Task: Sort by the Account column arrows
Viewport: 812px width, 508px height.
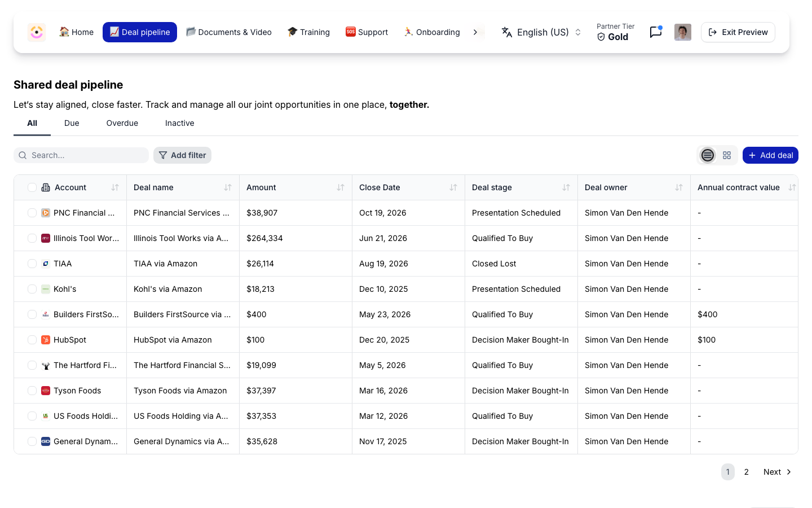Action: pyautogui.click(x=115, y=187)
